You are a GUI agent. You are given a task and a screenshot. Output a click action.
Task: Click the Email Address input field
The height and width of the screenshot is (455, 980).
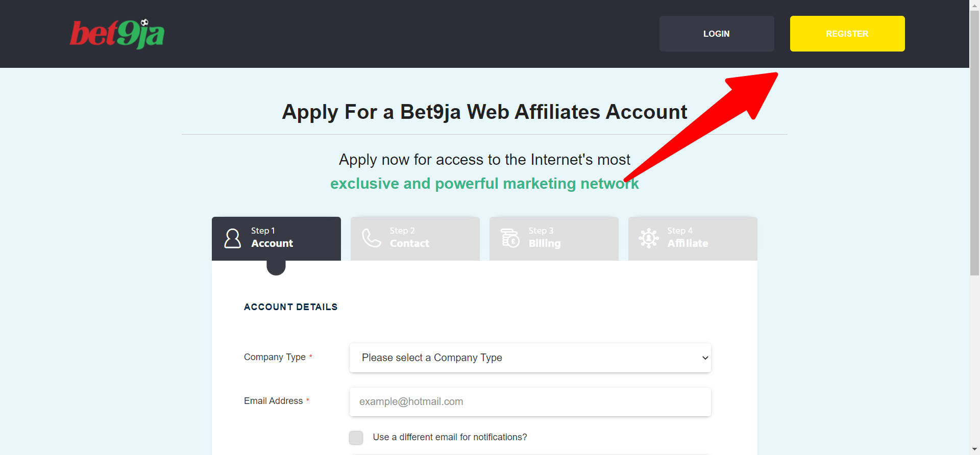pyautogui.click(x=530, y=401)
